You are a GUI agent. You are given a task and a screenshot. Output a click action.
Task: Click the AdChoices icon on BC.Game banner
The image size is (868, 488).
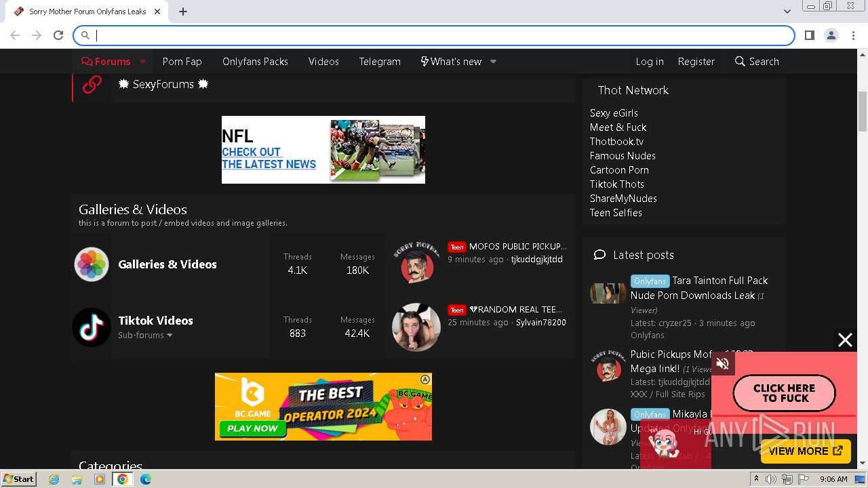coord(425,379)
